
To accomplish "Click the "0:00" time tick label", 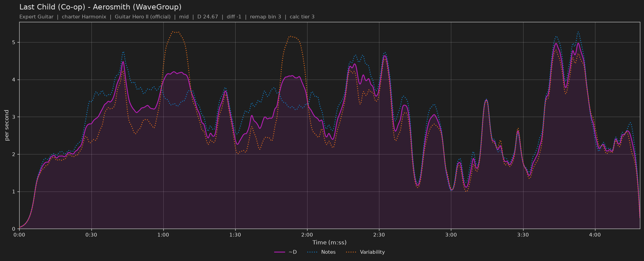I will click(19, 235).
